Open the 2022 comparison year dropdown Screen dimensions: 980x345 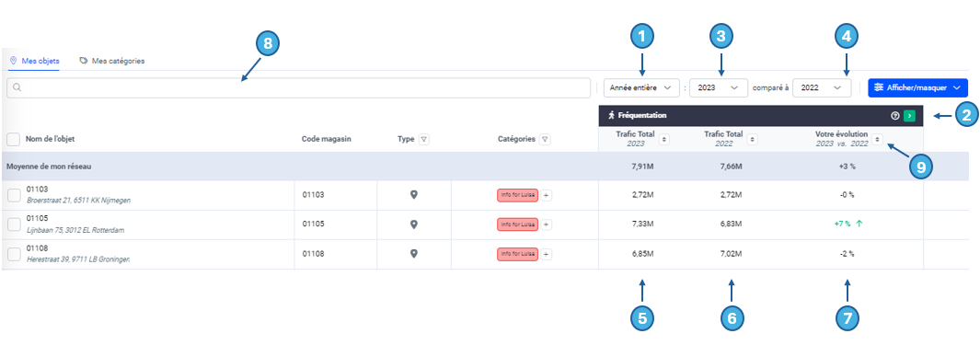(822, 88)
